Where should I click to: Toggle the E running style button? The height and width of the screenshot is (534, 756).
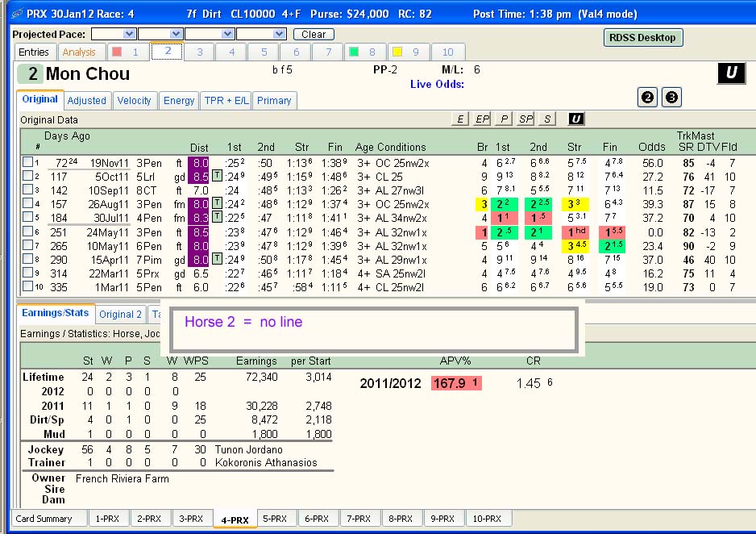tap(460, 119)
